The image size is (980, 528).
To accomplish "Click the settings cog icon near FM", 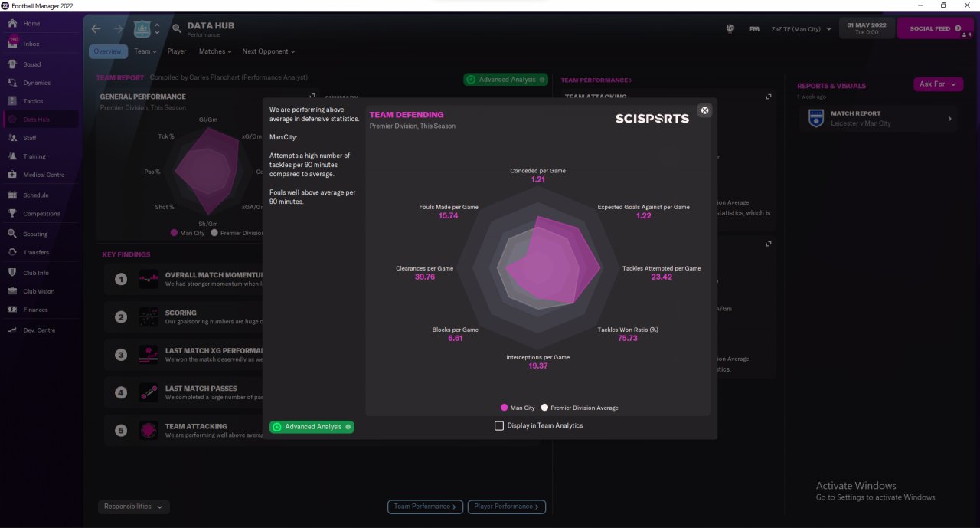I will coord(730,29).
